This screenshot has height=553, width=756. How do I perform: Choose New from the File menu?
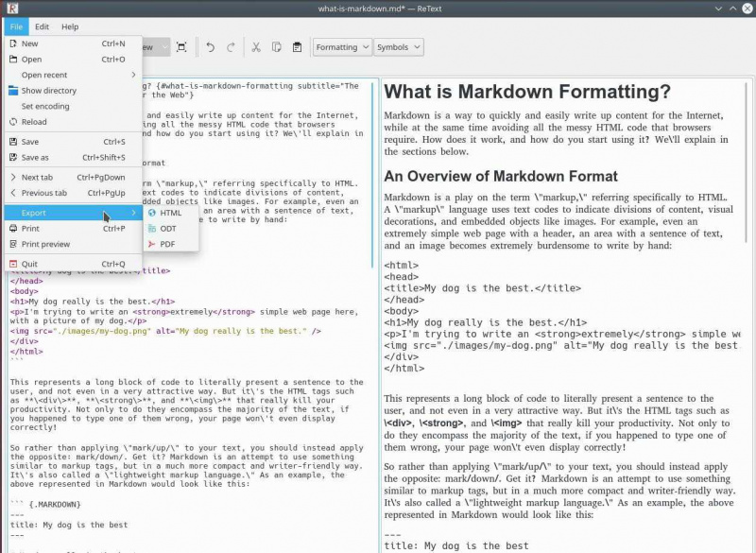(x=74, y=43)
